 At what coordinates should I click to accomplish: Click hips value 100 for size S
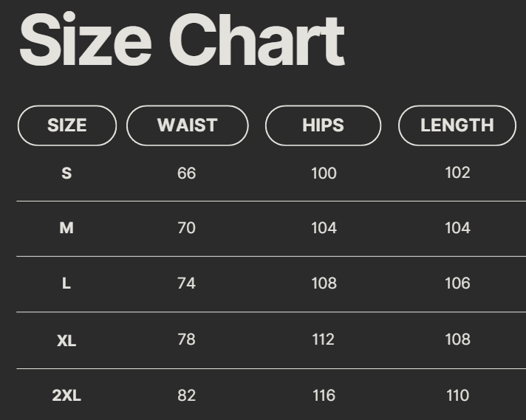[324, 173]
